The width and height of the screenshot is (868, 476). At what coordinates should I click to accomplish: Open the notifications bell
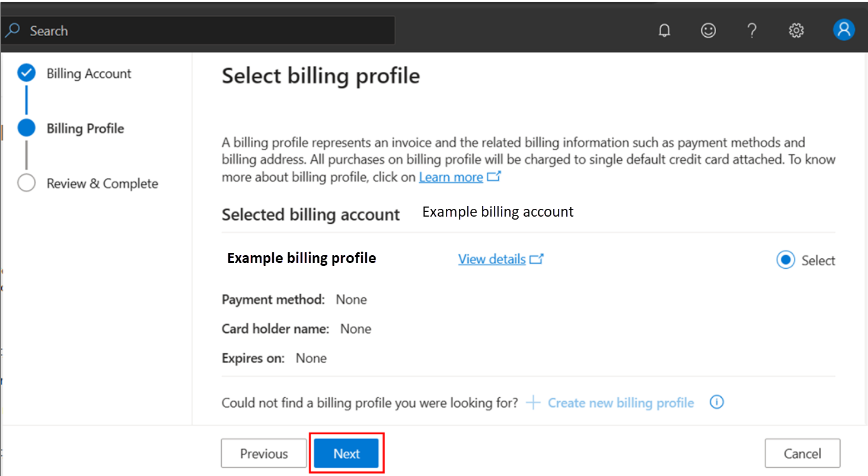pyautogui.click(x=665, y=30)
